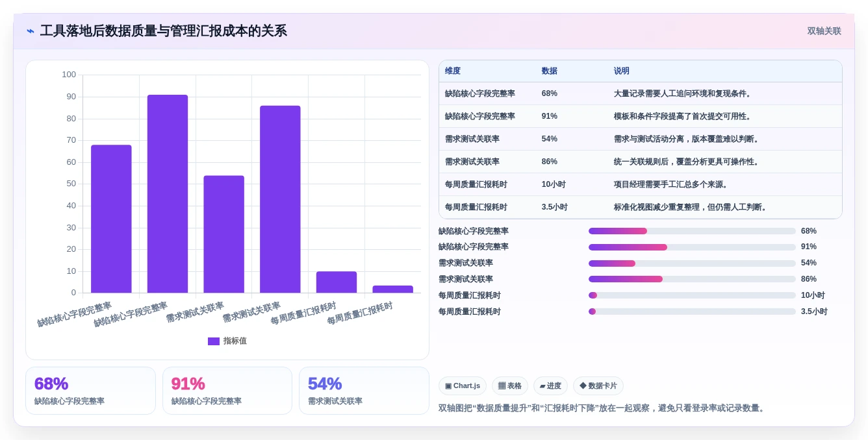868x440 pixels.
Task: Click the 86% value in the table
Action: (550, 162)
